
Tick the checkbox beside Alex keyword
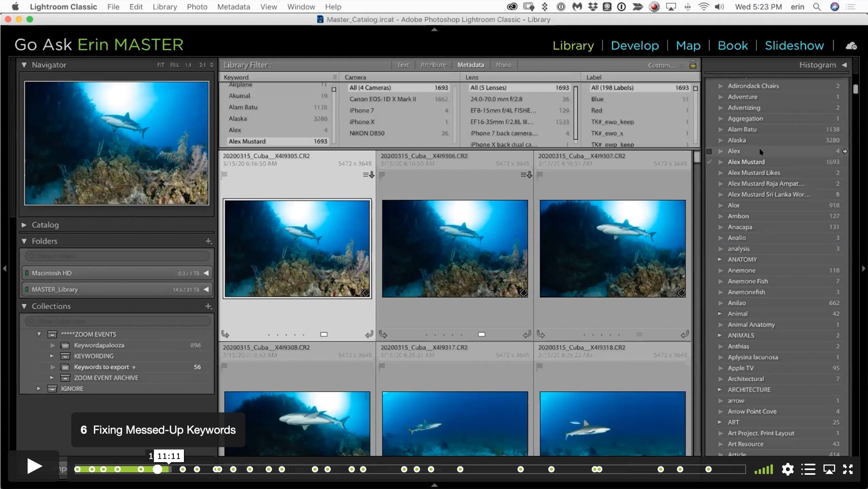[709, 151]
